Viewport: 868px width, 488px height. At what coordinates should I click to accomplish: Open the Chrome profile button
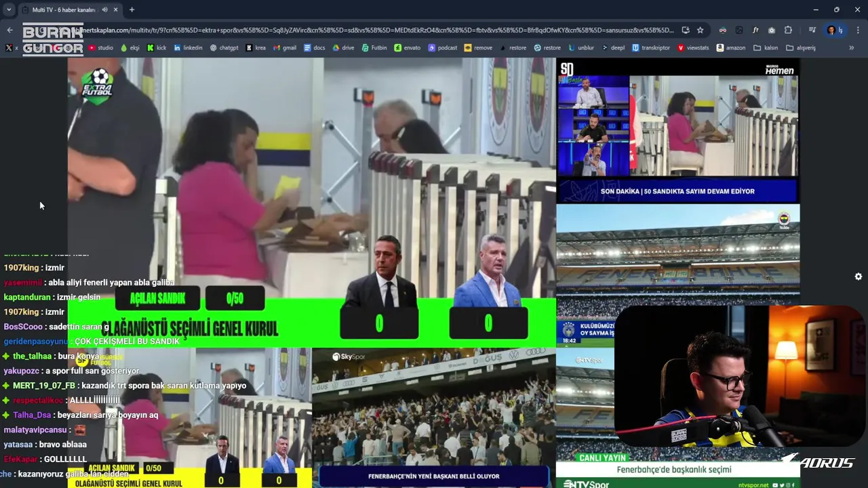coord(834,30)
